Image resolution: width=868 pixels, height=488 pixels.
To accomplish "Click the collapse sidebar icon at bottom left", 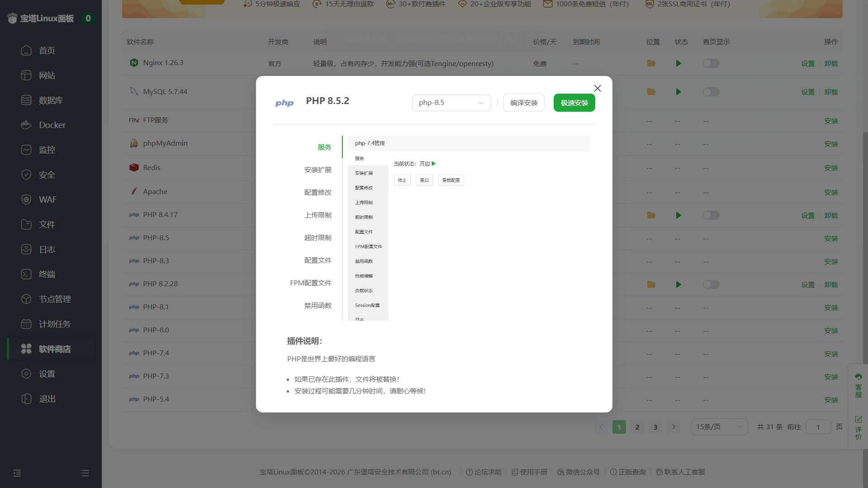I will click(x=17, y=473).
